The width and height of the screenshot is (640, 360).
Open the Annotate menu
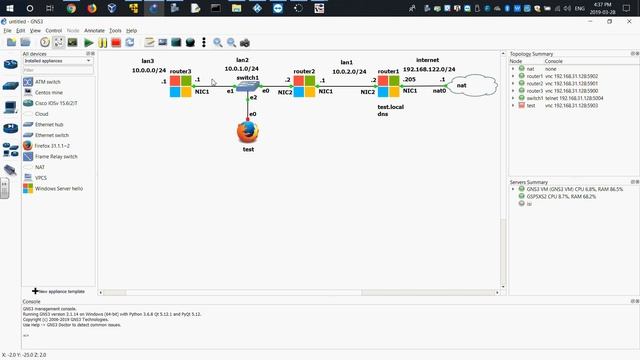94,31
